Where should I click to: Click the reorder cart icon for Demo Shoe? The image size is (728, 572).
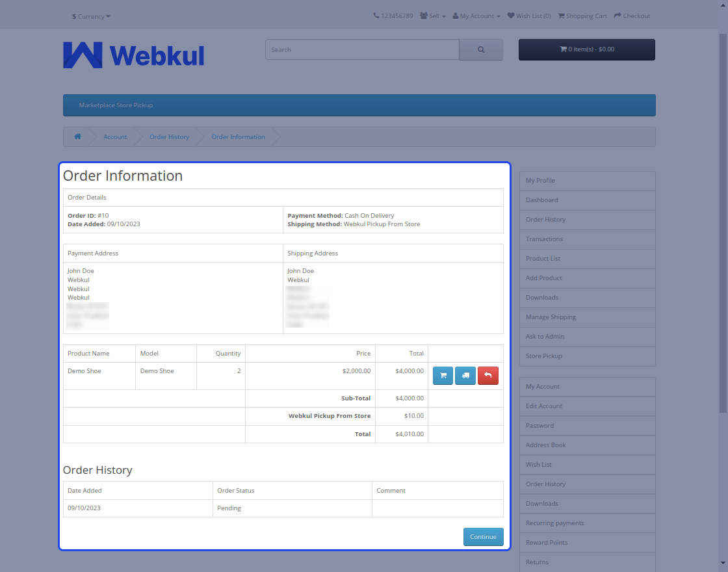point(443,376)
